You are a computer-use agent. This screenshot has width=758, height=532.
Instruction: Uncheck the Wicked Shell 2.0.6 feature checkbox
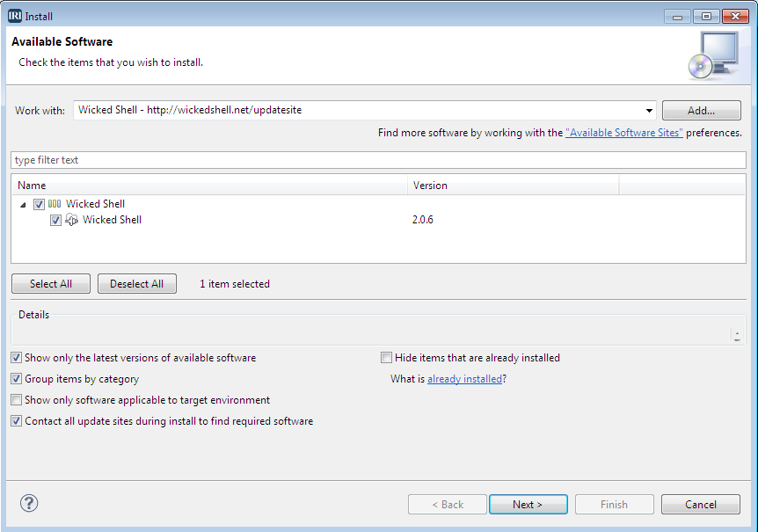coord(55,221)
